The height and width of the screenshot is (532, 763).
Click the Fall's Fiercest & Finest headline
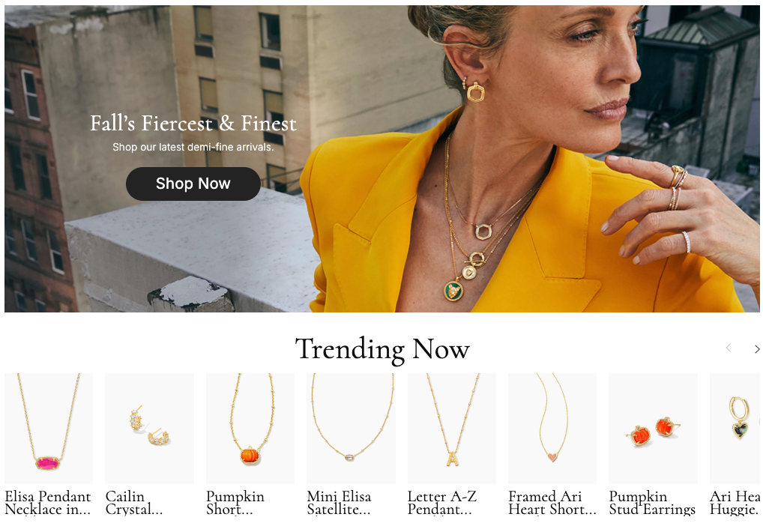coord(193,124)
